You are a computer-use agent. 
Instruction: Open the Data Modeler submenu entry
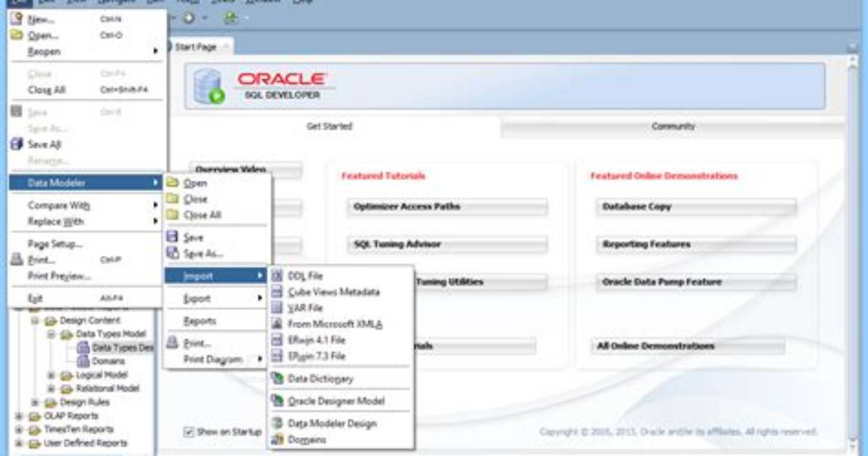[x=86, y=183]
